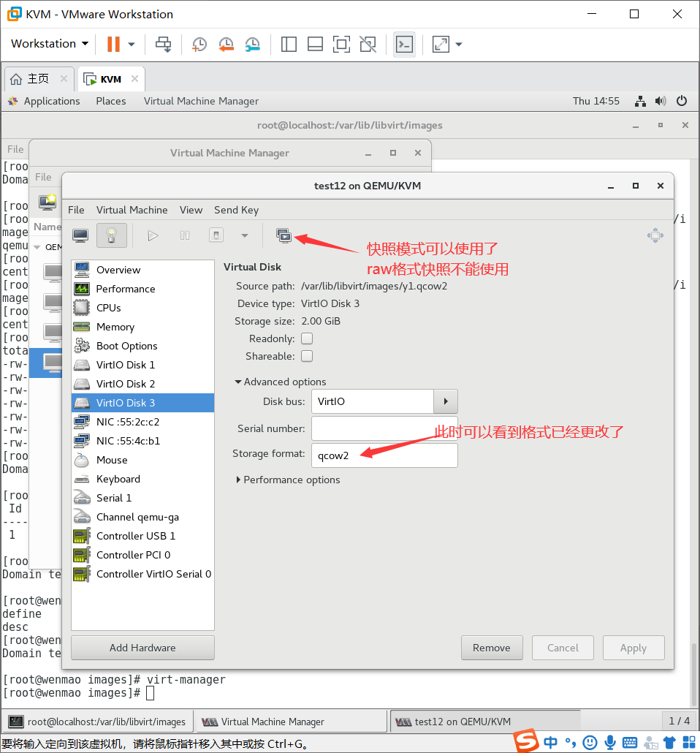
Task: Click the Storage format field
Action: pyautogui.click(x=384, y=455)
